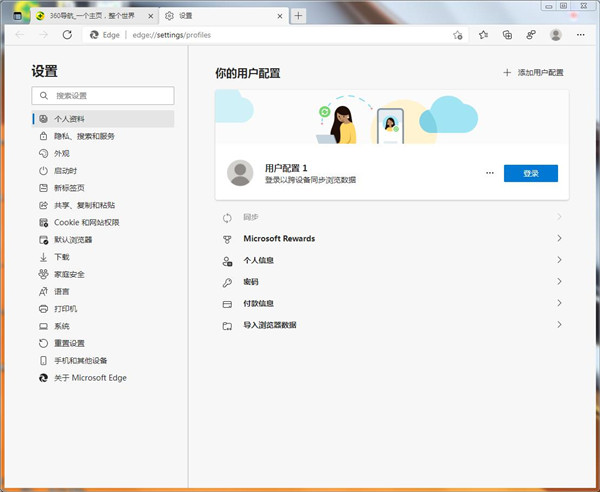Click the blue 登录 button
Viewport: 600px width, 492px height.
pyautogui.click(x=530, y=173)
